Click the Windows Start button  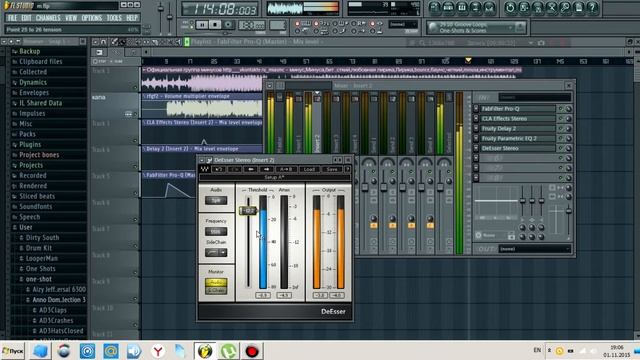pyautogui.click(x=13, y=351)
